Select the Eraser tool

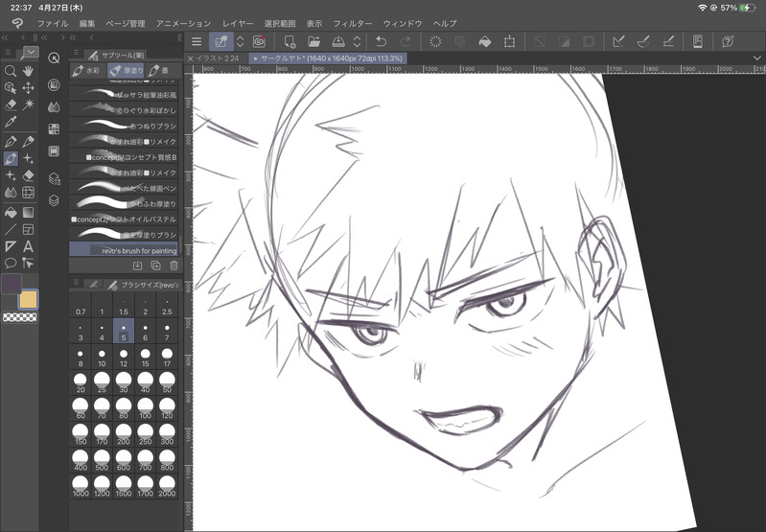[28, 175]
